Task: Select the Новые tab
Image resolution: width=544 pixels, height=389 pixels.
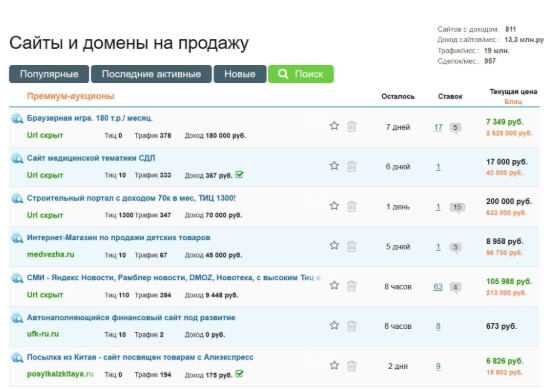Action: coord(240,74)
